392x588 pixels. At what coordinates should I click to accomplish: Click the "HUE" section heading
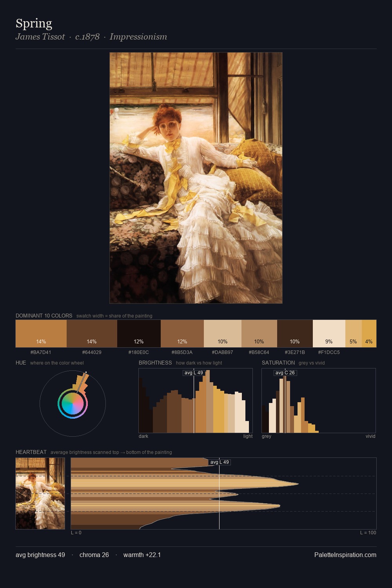pos(21,363)
